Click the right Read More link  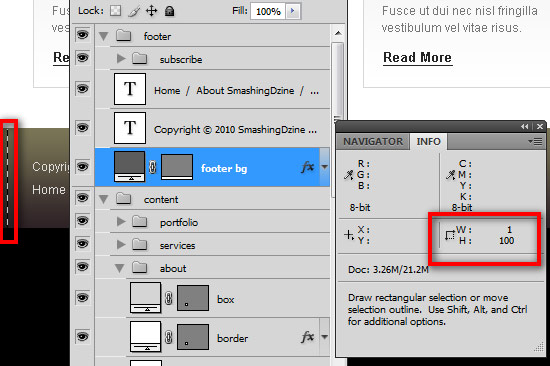pos(417,58)
